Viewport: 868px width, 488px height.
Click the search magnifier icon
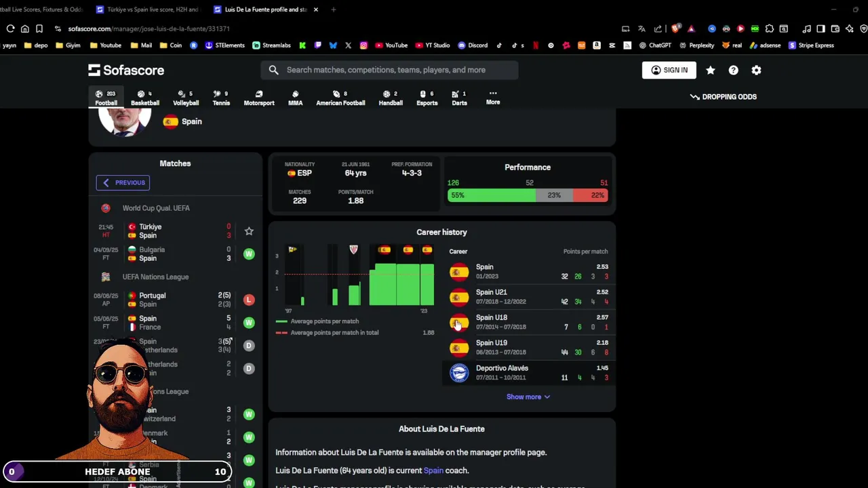click(273, 70)
